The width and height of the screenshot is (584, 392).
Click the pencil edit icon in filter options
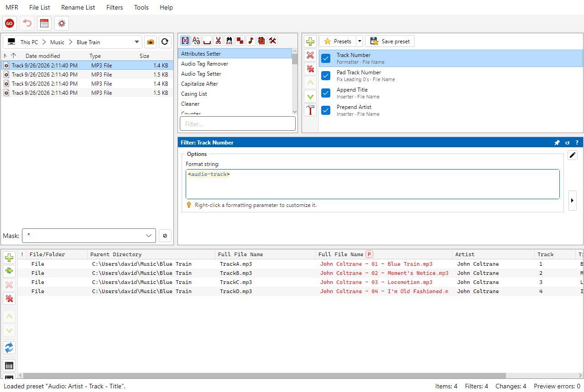point(573,155)
